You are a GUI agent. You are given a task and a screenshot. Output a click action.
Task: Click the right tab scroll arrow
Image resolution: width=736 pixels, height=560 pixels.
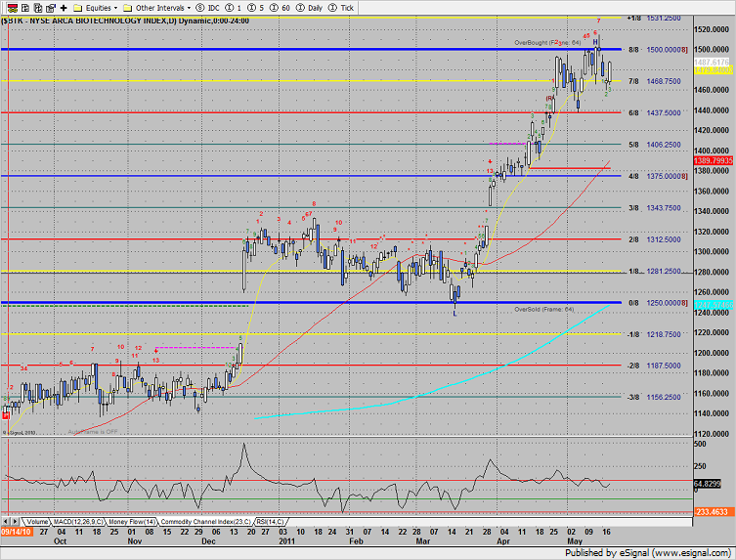tap(15, 522)
